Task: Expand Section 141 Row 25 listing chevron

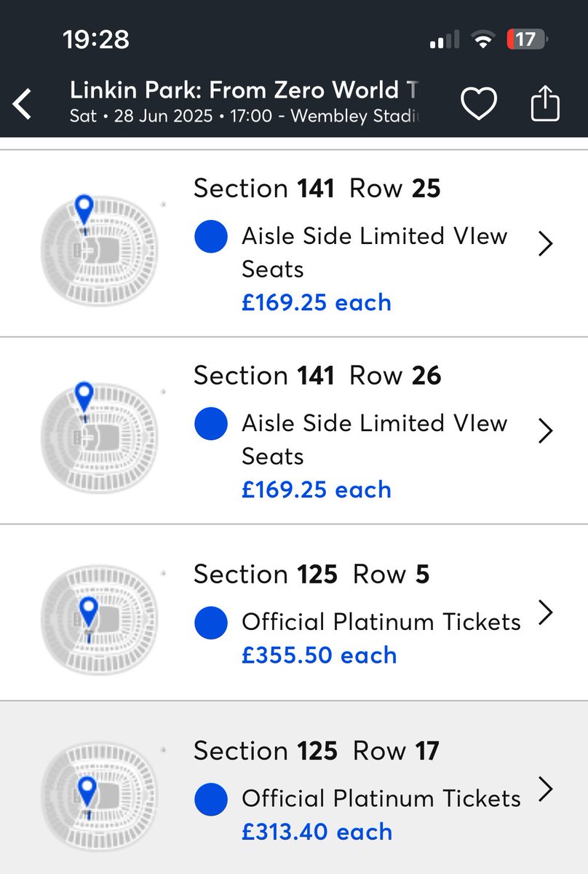Action: [546, 244]
